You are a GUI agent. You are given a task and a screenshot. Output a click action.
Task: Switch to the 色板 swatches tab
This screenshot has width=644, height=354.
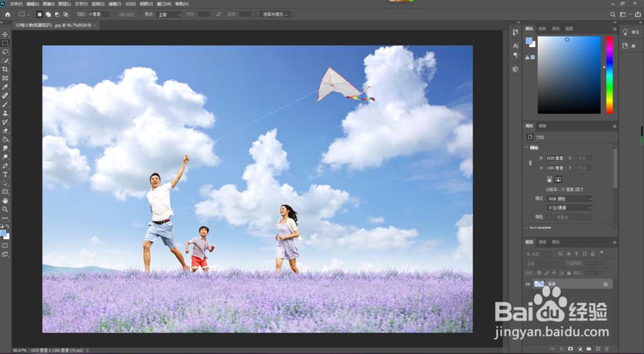(x=542, y=29)
